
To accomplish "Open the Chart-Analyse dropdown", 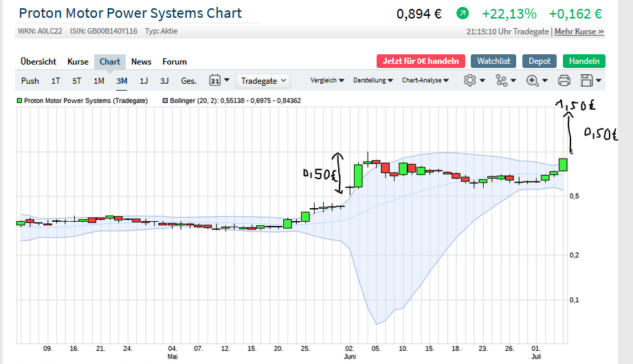I will [425, 80].
